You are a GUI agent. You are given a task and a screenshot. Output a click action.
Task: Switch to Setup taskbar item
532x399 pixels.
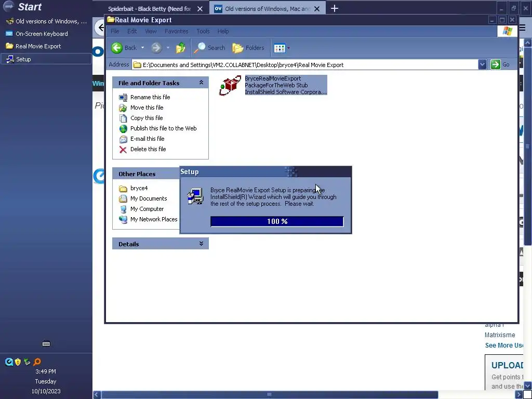tap(46, 59)
